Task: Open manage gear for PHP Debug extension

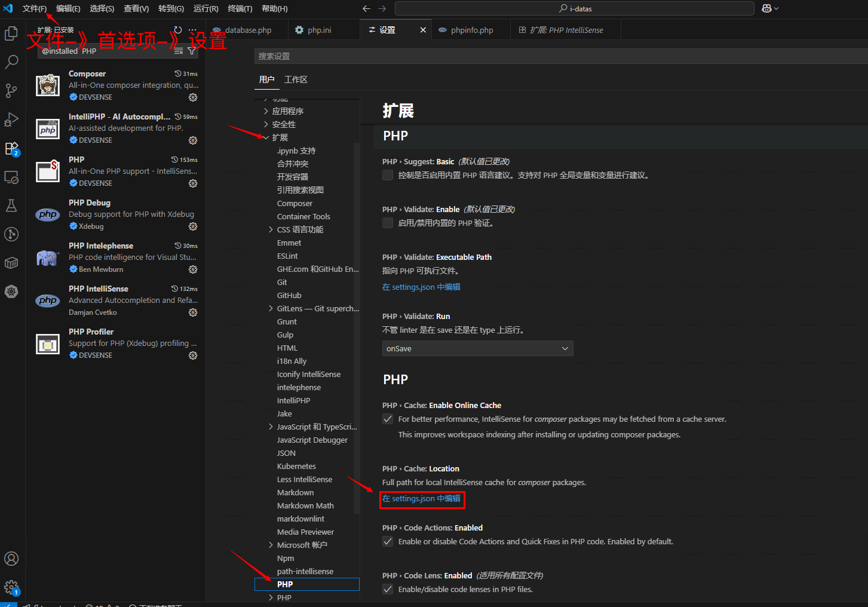Action: (193, 226)
